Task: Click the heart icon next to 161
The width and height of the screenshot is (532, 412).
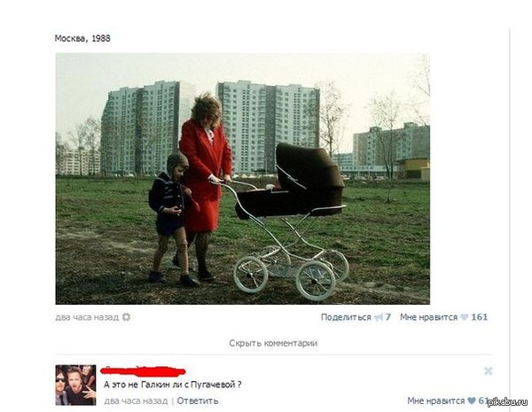Action: 464,317
